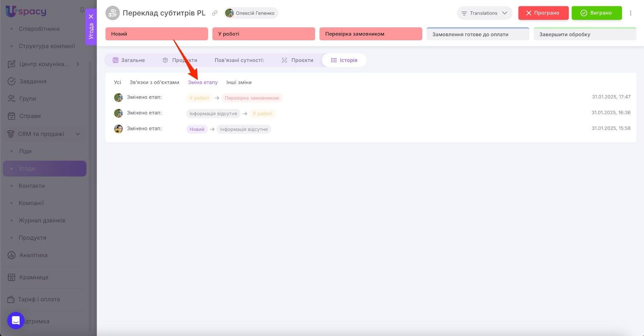
Task: Click the Перевірка замовником history badge
Action: (252, 98)
